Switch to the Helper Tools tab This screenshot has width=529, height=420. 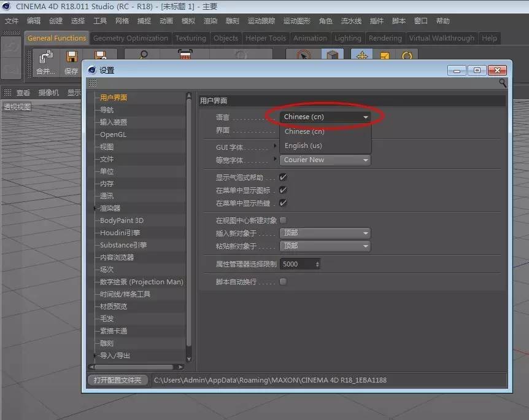266,38
